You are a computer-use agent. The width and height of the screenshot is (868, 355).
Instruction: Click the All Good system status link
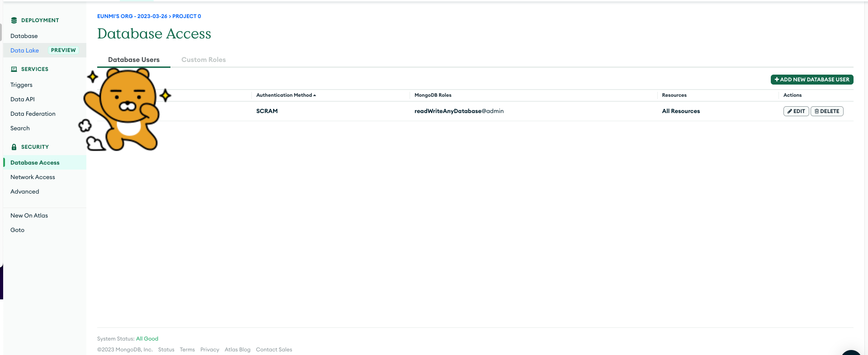147,339
